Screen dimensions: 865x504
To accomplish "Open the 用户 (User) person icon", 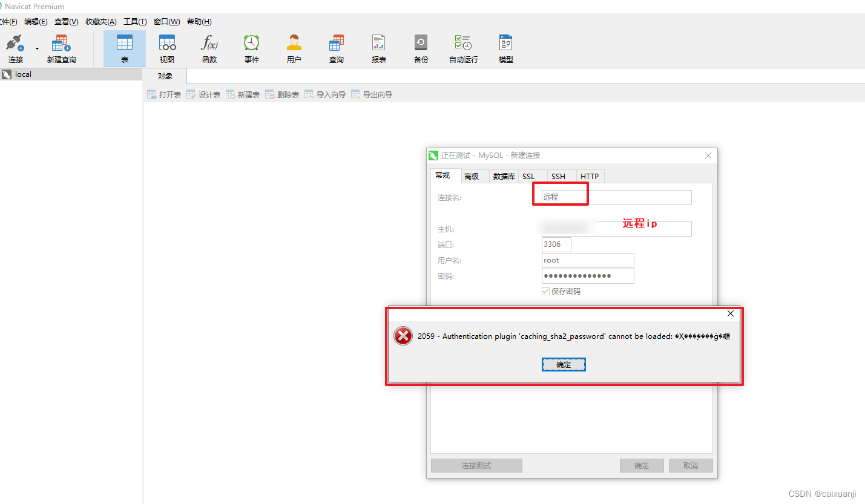I will click(x=294, y=44).
